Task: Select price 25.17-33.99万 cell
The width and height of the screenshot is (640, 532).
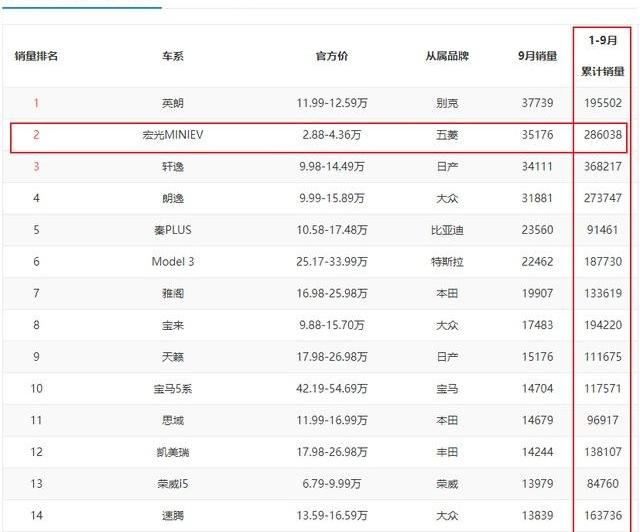Action: coord(332,262)
